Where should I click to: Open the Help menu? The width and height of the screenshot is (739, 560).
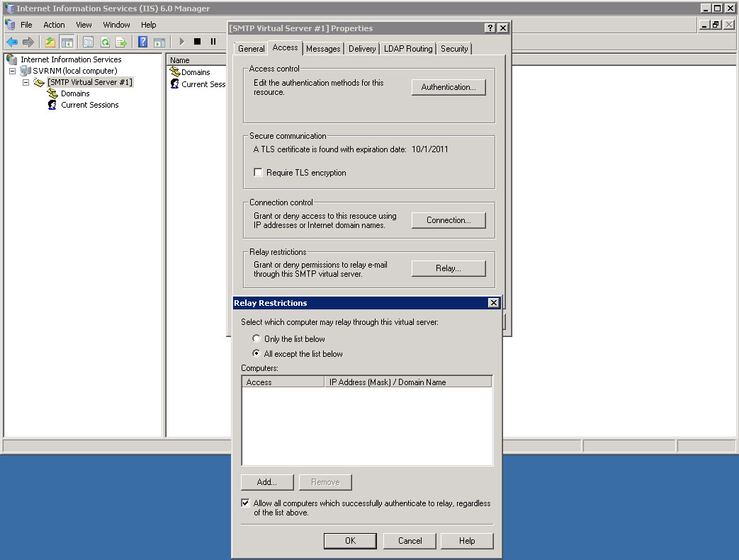tap(149, 25)
